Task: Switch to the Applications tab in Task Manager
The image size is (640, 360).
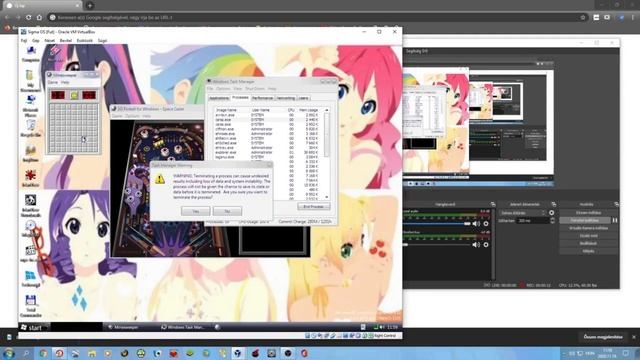Action: click(x=219, y=98)
